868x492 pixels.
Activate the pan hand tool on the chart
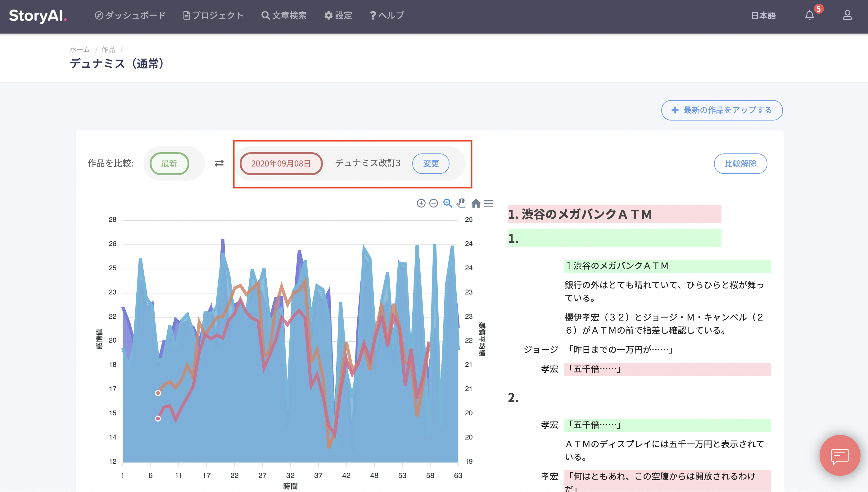pos(461,203)
